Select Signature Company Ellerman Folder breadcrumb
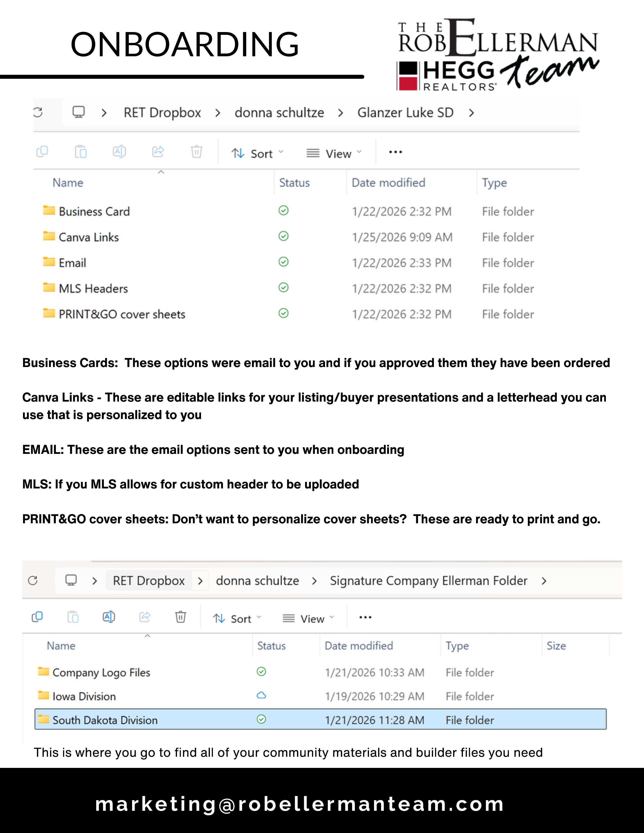Image resolution: width=644 pixels, height=833 pixels. [x=428, y=581]
